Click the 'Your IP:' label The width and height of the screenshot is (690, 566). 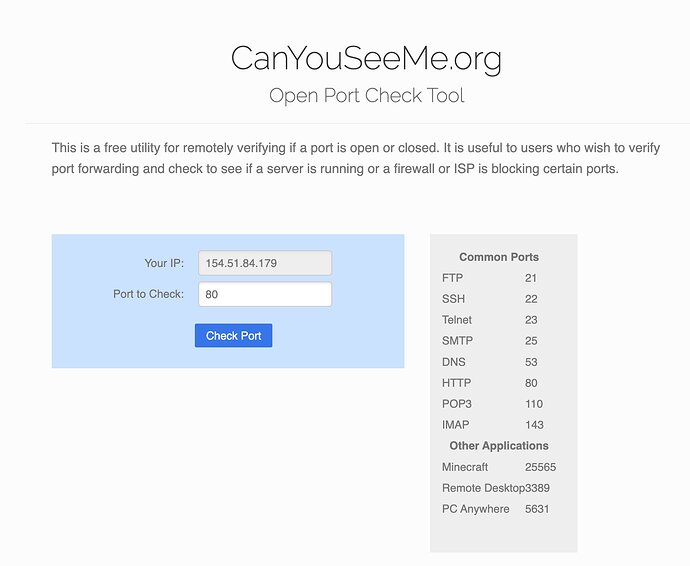[x=164, y=263]
